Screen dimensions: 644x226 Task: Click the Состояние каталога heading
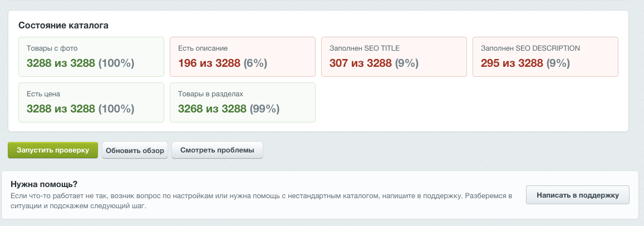pos(63,26)
